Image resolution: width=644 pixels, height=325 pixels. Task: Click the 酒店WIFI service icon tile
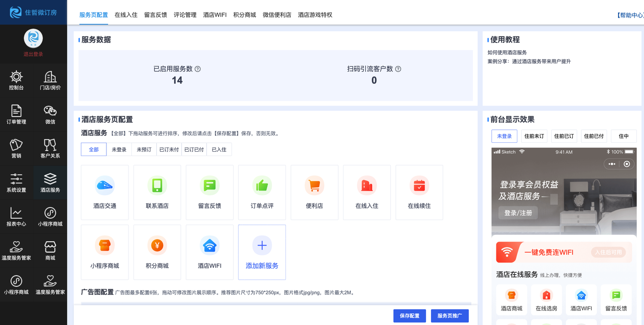210,252
